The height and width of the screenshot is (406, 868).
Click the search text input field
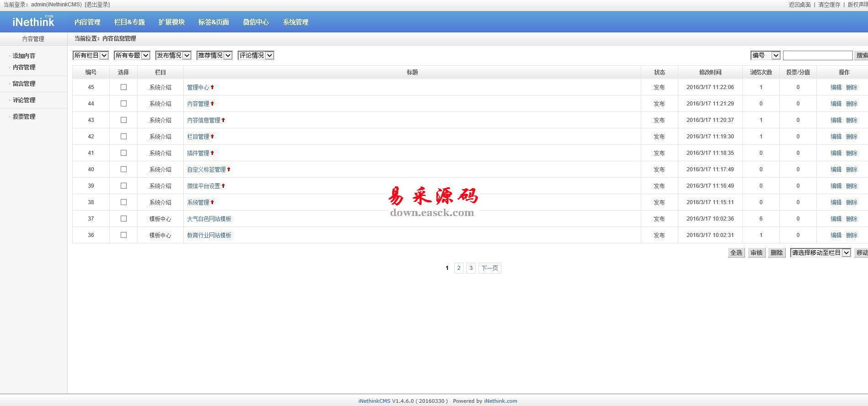[817, 55]
